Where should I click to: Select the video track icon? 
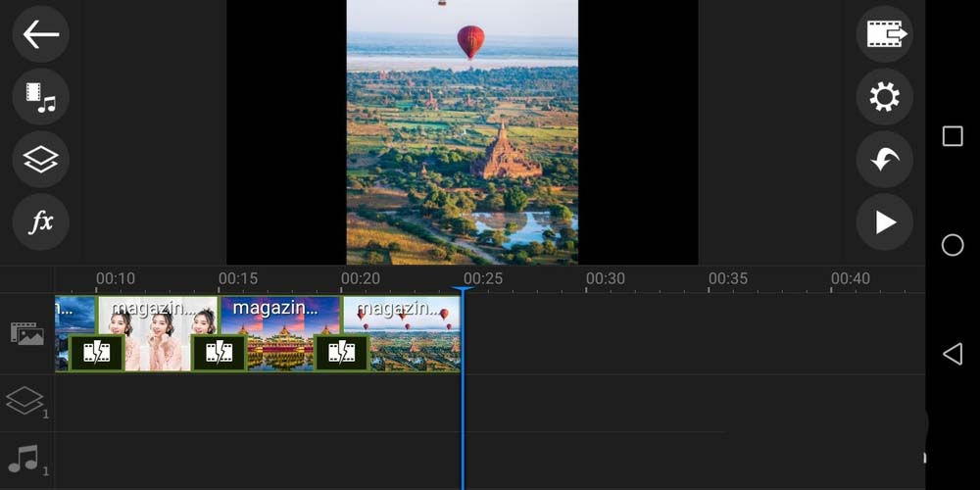(x=26, y=333)
